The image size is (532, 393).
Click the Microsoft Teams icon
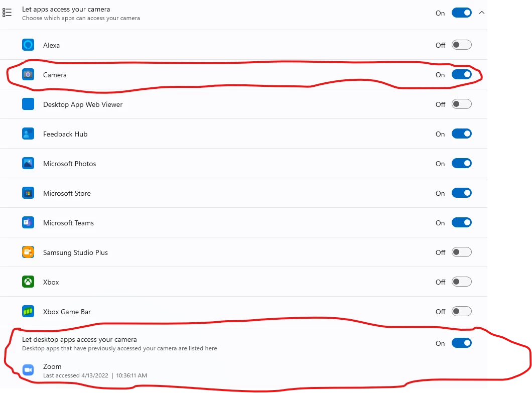tap(28, 223)
